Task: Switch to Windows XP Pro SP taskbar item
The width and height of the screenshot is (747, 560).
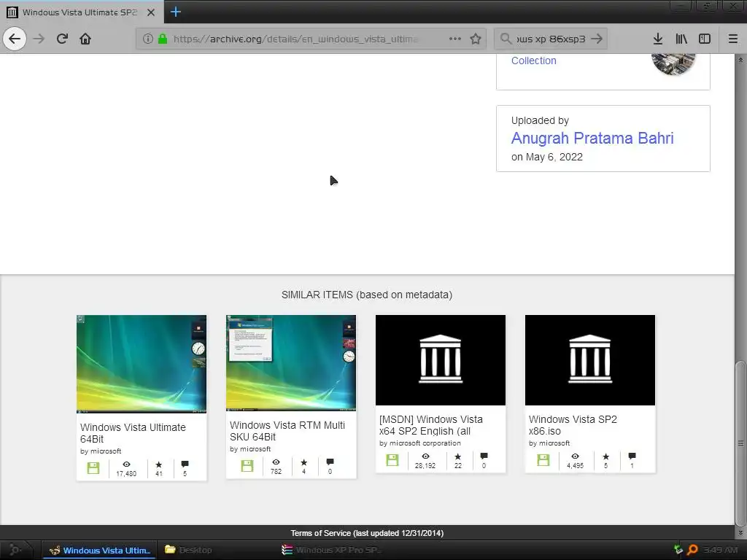Action: 332,550
